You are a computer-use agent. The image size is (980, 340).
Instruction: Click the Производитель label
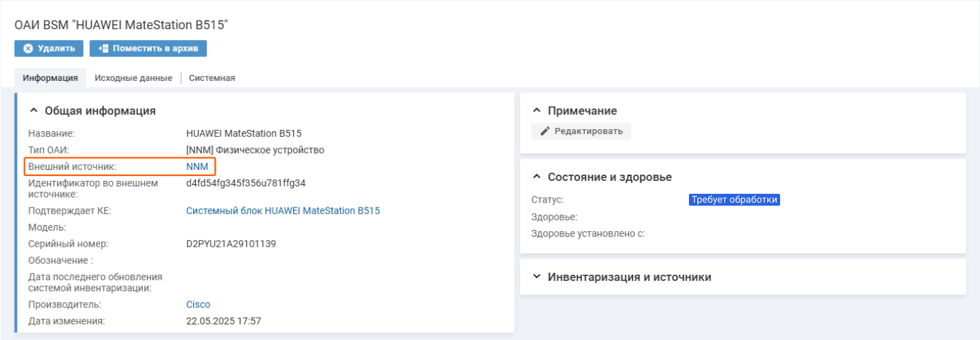65,305
